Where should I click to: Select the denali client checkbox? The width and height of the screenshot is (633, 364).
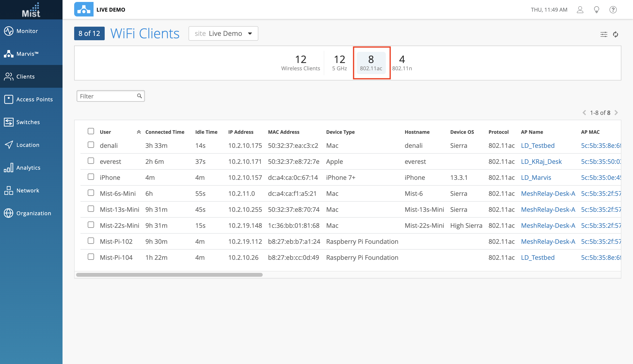point(91,145)
